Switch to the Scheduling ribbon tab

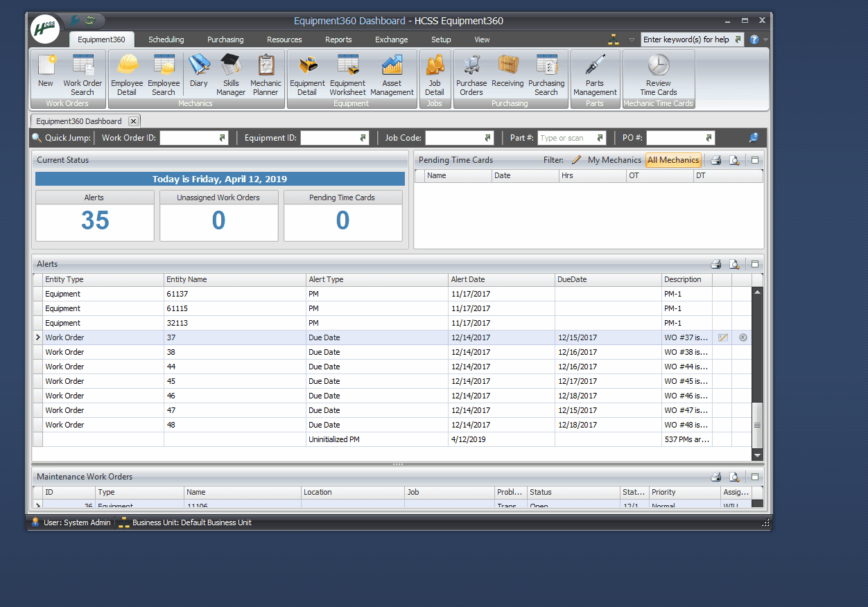(x=166, y=39)
